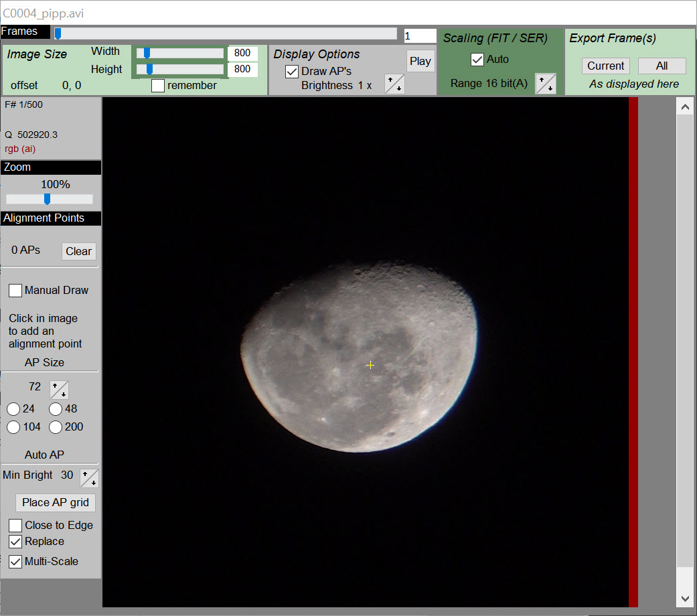Choose the 200 AP size option

[56, 427]
